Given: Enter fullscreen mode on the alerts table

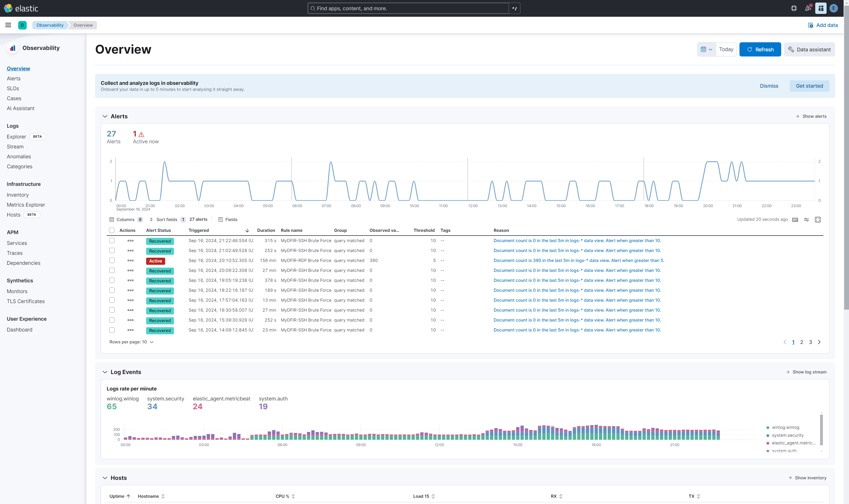Looking at the screenshot, I should tap(818, 219).
